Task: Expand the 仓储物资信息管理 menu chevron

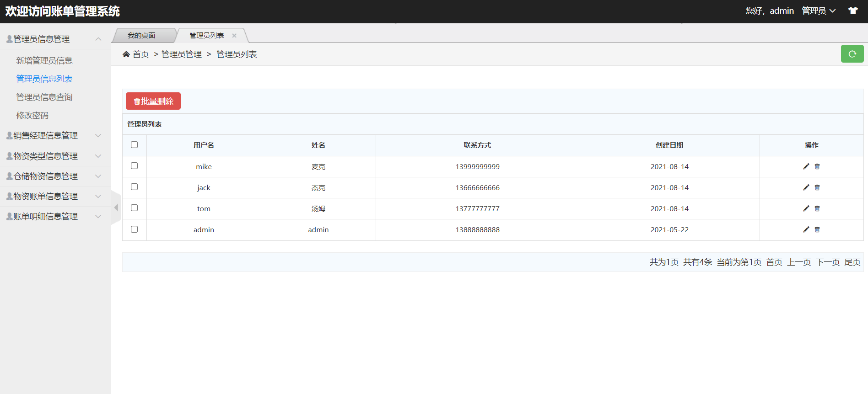Action: click(x=98, y=176)
